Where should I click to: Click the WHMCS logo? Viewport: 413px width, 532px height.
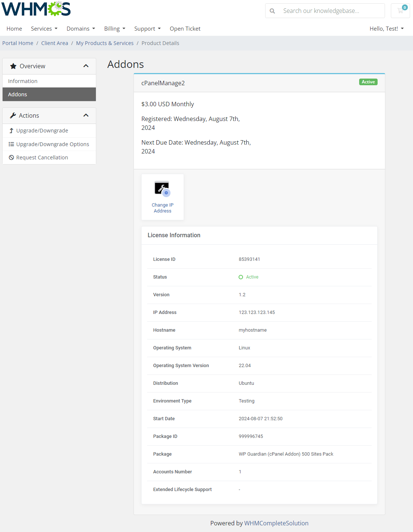36,9
